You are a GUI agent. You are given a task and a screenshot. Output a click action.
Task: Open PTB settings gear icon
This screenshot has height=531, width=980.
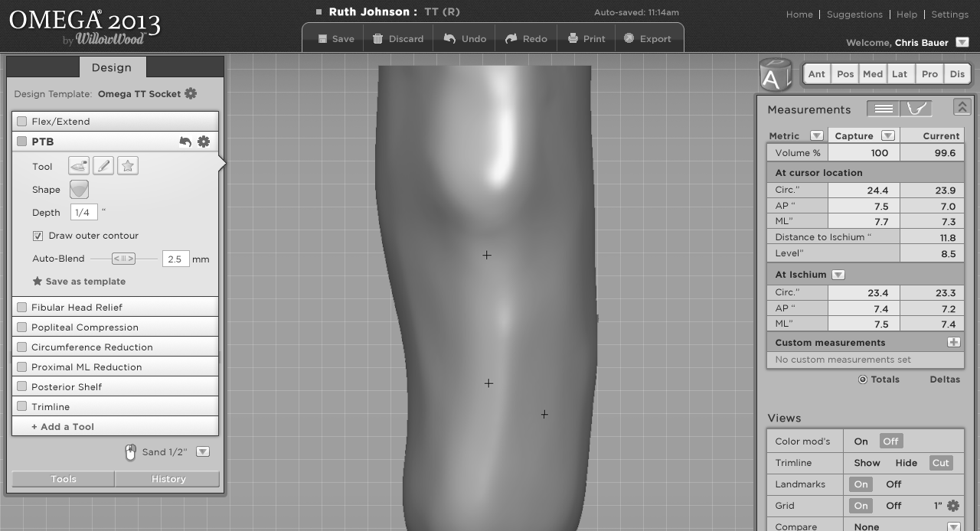[x=204, y=142]
